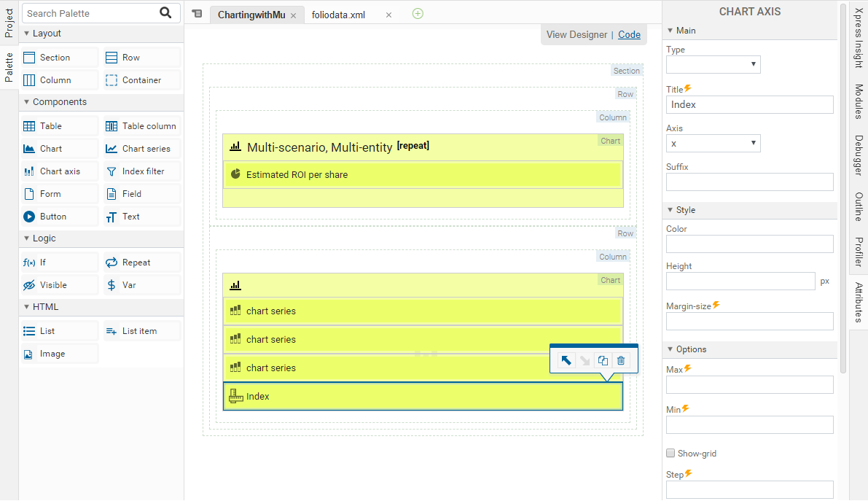Click the delete trash icon in popup toolbar

[621, 360]
